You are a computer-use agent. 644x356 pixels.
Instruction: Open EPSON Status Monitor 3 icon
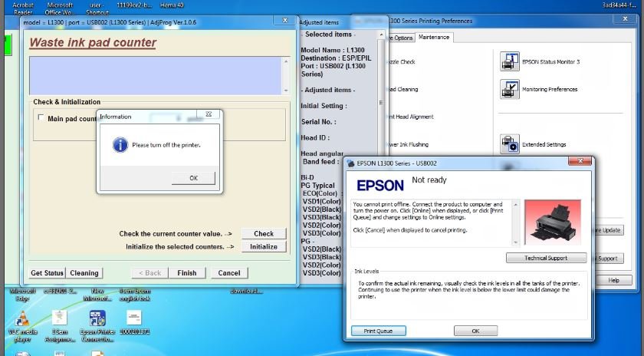[510, 61]
